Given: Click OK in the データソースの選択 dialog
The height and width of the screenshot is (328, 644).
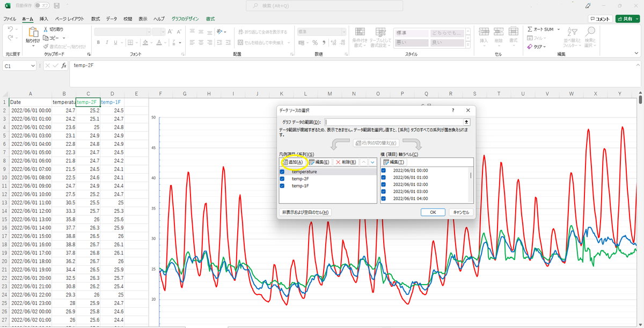Looking at the screenshot, I should click(x=433, y=212).
